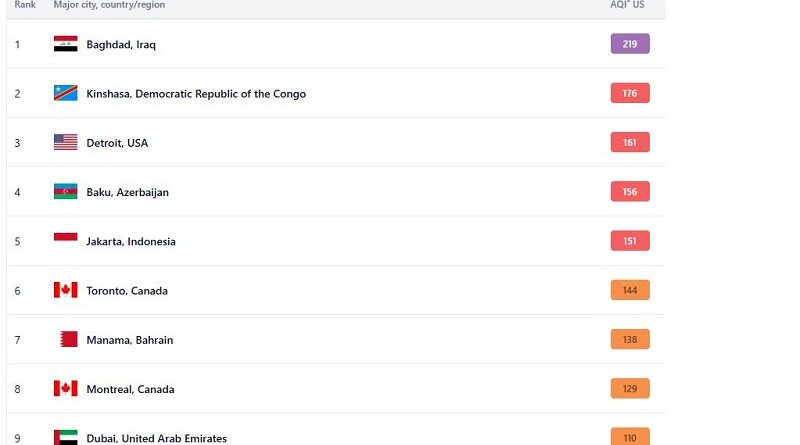The height and width of the screenshot is (445, 800).
Task: Open the Baghdad, Iraq city link
Action: point(121,45)
